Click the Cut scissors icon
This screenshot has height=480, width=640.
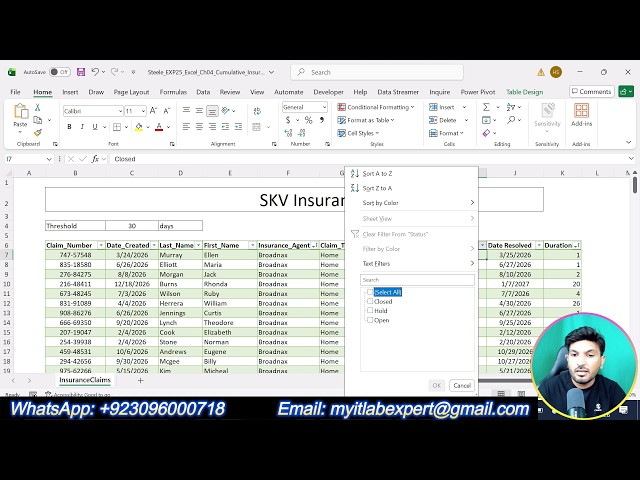tap(38, 107)
